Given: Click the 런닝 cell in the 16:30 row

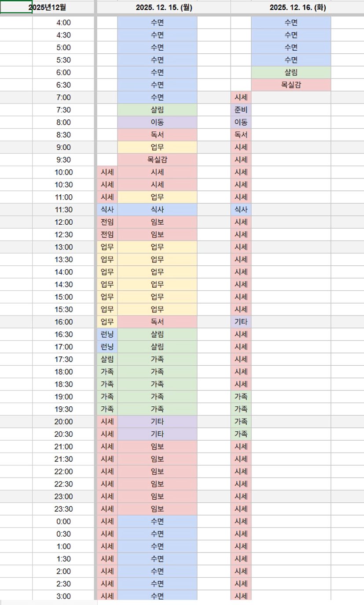Looking at the screenshot, I should pos(107,334).
